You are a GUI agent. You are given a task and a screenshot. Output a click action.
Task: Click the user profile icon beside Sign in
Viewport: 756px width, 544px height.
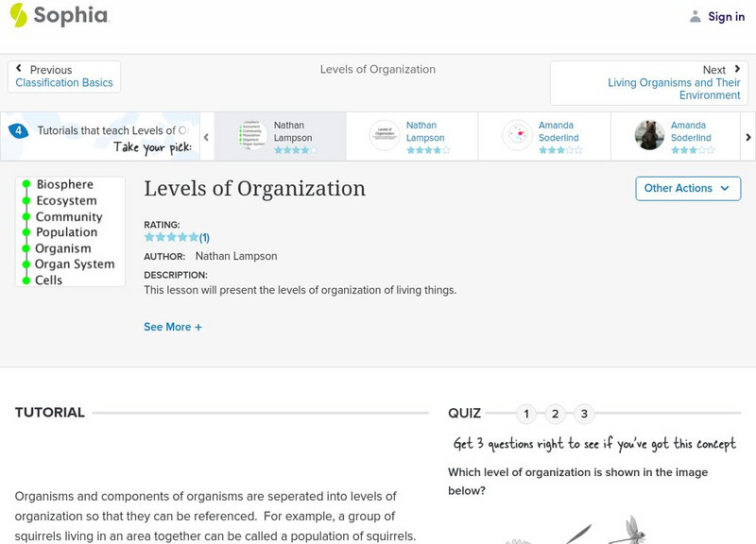pyautogui.click(x=696, y=16)
